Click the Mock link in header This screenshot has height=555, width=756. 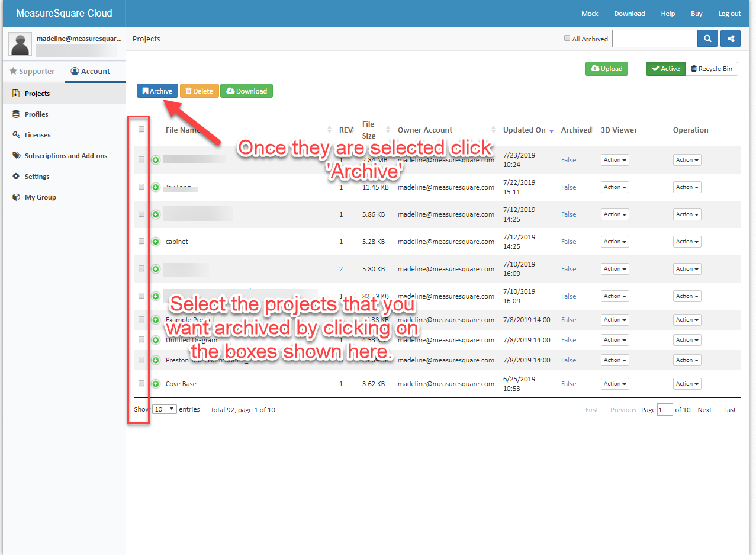pyautogui.click(x=590, y=14)
